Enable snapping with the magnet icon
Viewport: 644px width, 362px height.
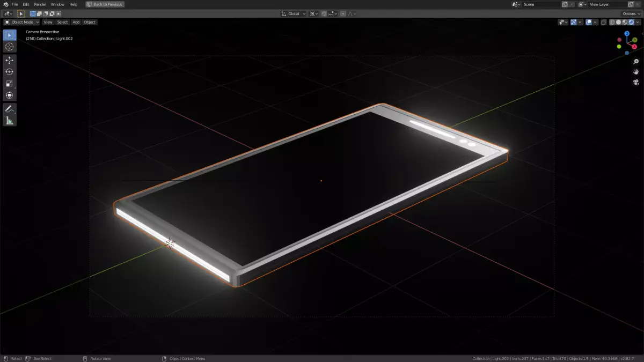(x=325, y=13)
